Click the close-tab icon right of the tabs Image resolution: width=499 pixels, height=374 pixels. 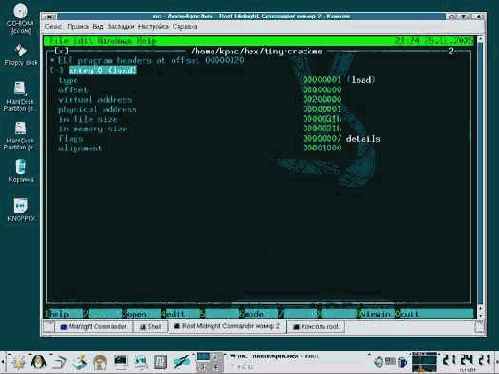click(479, 327)
